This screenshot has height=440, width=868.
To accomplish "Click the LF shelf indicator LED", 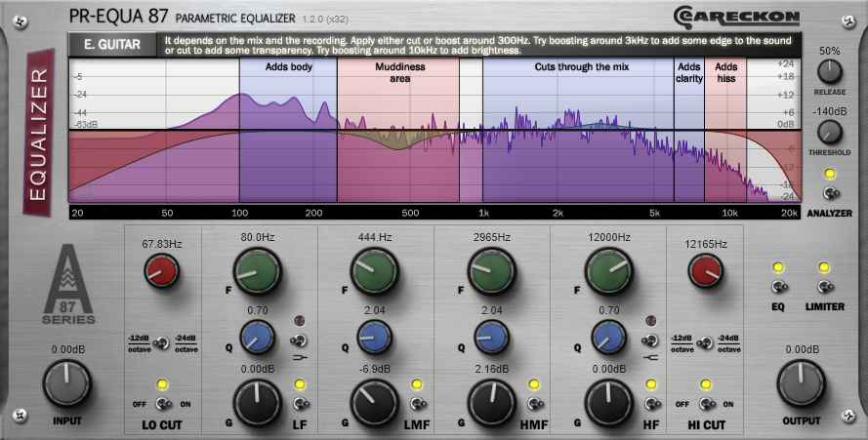I will (301, 322).
